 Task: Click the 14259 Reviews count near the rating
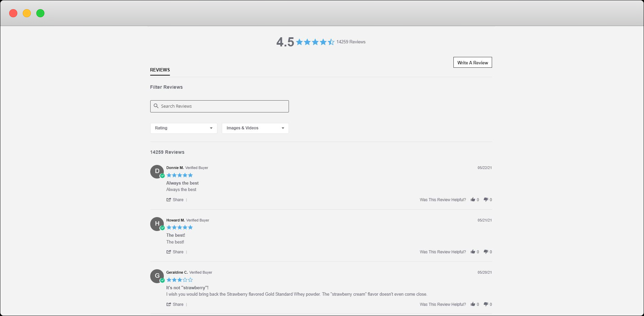[351, 42]
